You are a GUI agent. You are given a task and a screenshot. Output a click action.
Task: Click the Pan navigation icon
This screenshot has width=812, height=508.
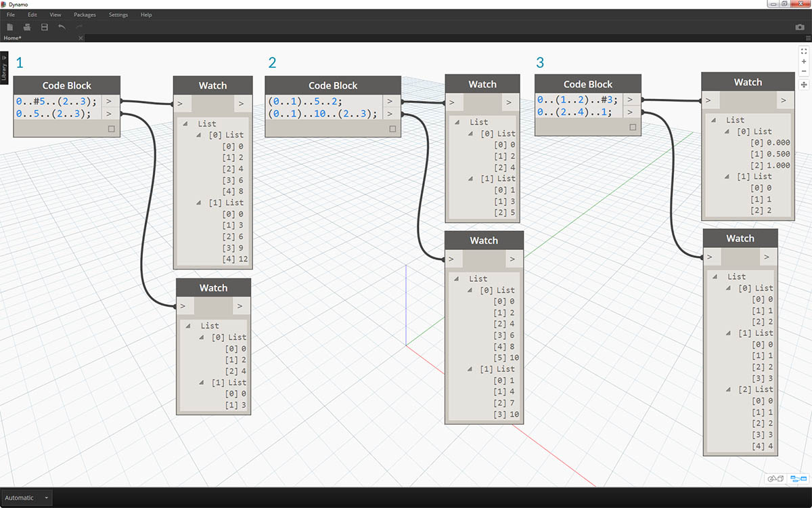[804, 85]
